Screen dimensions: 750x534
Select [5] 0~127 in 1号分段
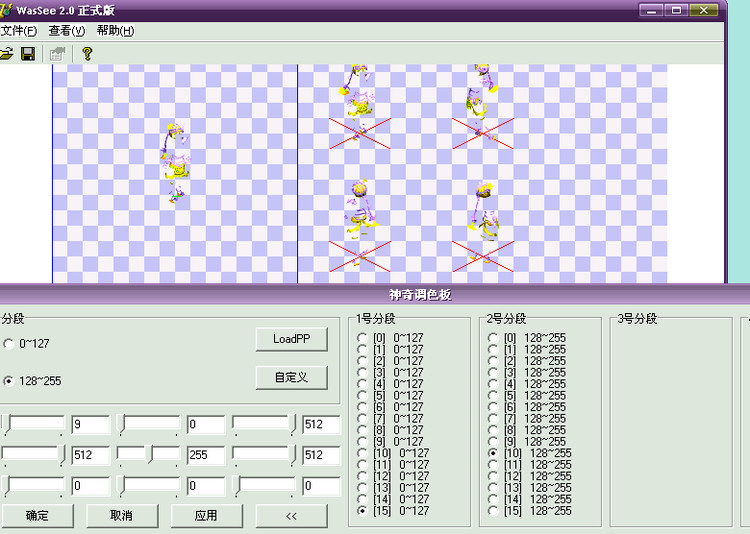tap(390, 395)
